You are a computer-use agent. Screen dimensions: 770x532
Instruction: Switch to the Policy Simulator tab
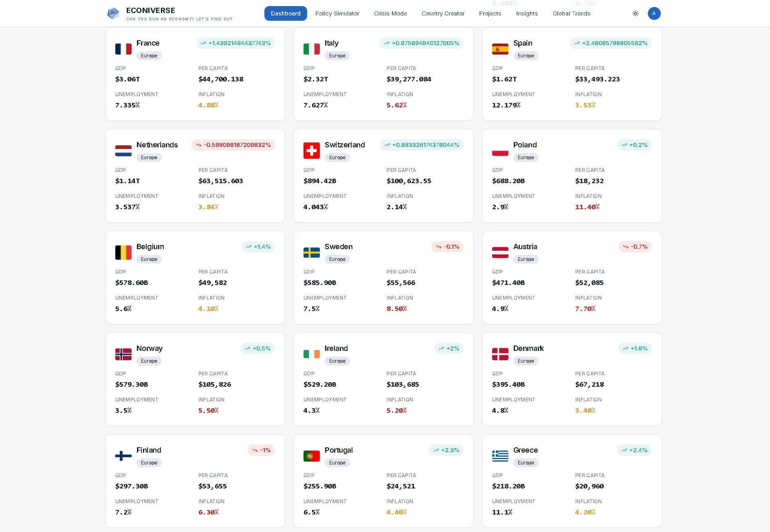pyautogui.click(x=337, y=13)
